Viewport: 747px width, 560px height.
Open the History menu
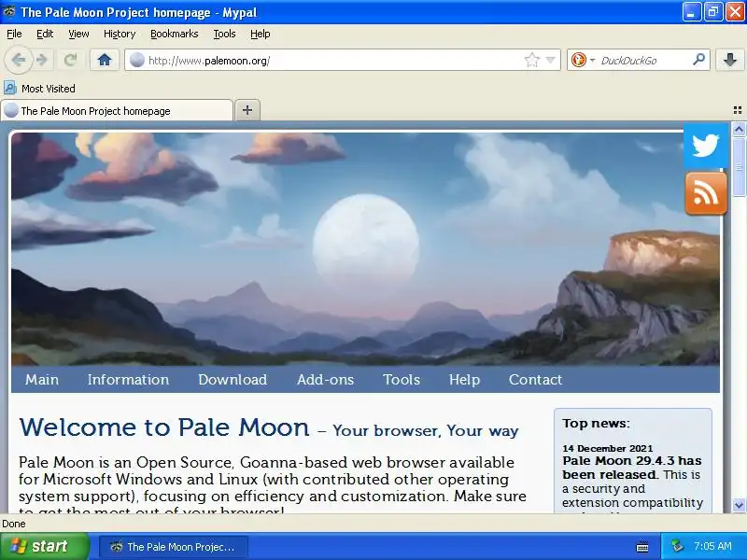pos(120,34)
